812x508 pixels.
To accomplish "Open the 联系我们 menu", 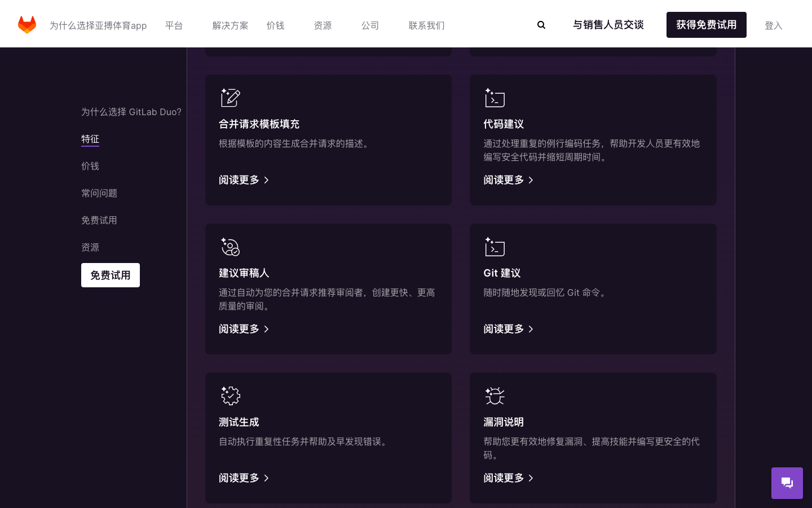I will [x=426, y=25].
